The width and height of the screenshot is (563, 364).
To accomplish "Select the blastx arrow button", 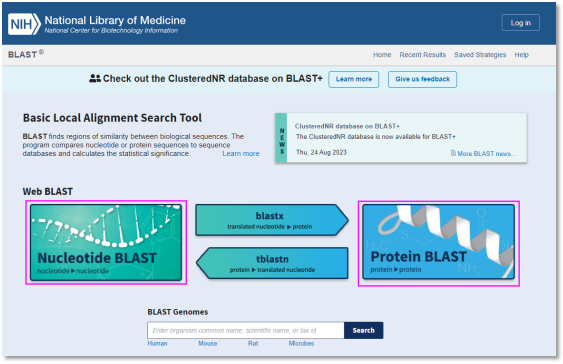I will (x=272, y=220).
